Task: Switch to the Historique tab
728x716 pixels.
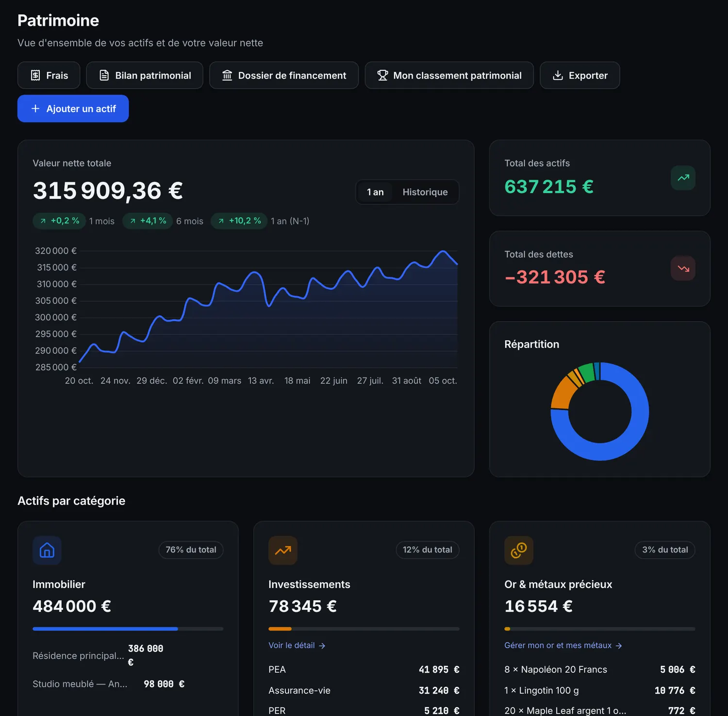Action: point(425,192)
